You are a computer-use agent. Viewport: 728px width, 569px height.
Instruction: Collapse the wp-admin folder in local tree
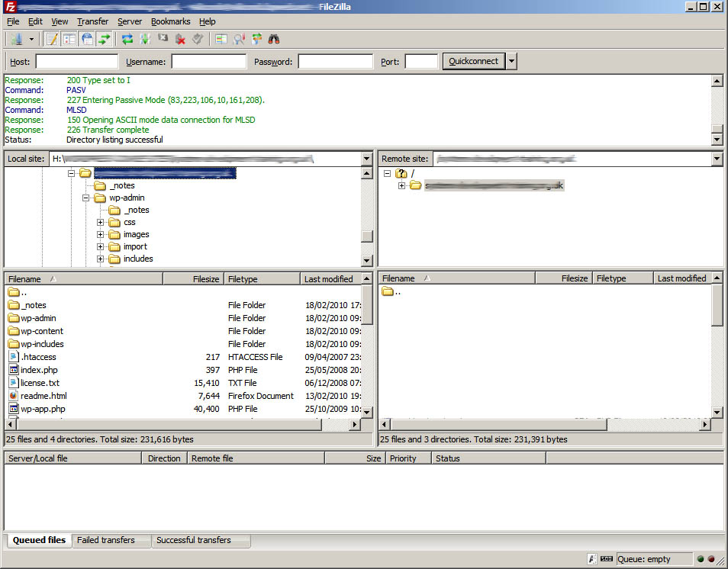pos(86,198)
